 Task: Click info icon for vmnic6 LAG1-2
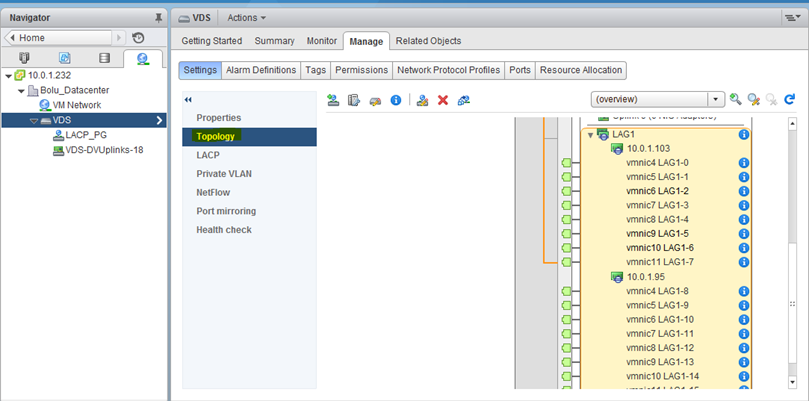[743, 191]
